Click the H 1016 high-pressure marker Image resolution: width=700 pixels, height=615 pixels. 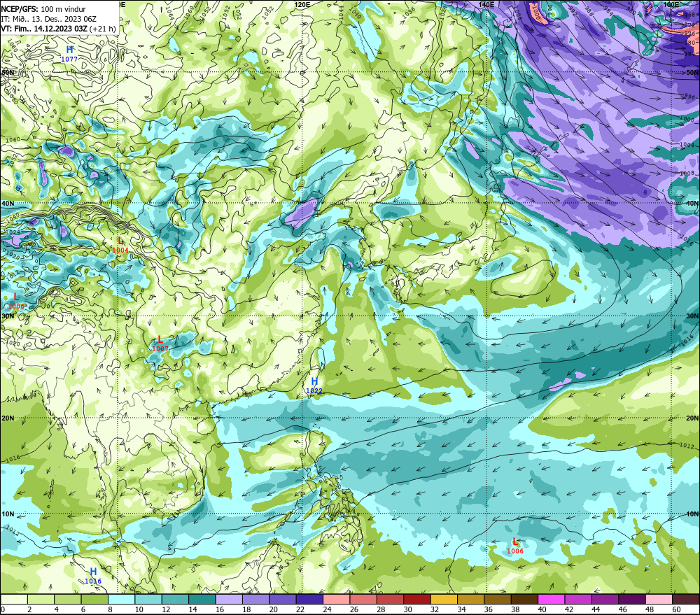[93, 576]
